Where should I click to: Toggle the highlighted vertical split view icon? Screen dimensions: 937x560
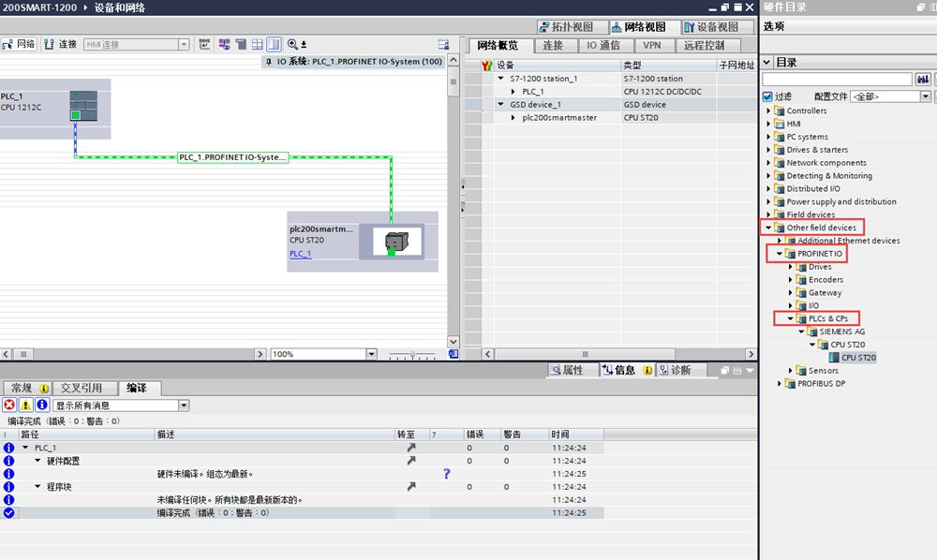pos(274,44)
